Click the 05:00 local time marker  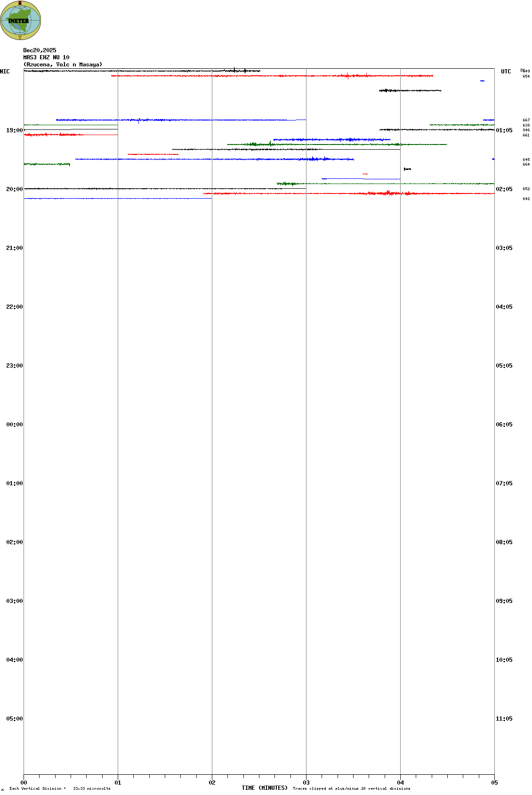click(x=14, y=719)
